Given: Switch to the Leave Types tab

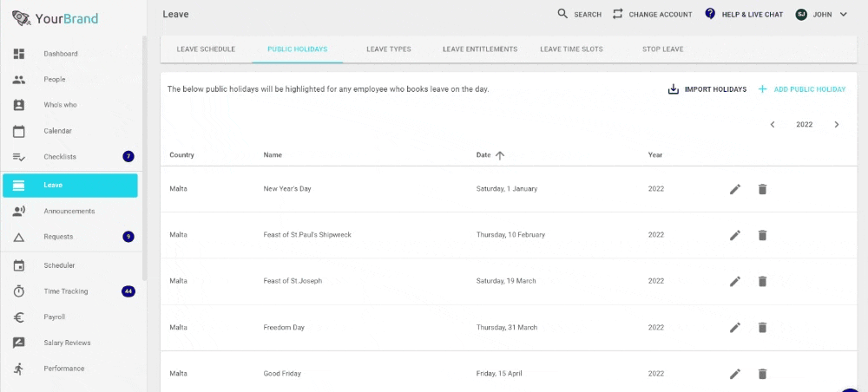Looking at the screenshot, I should pos(389,49).
